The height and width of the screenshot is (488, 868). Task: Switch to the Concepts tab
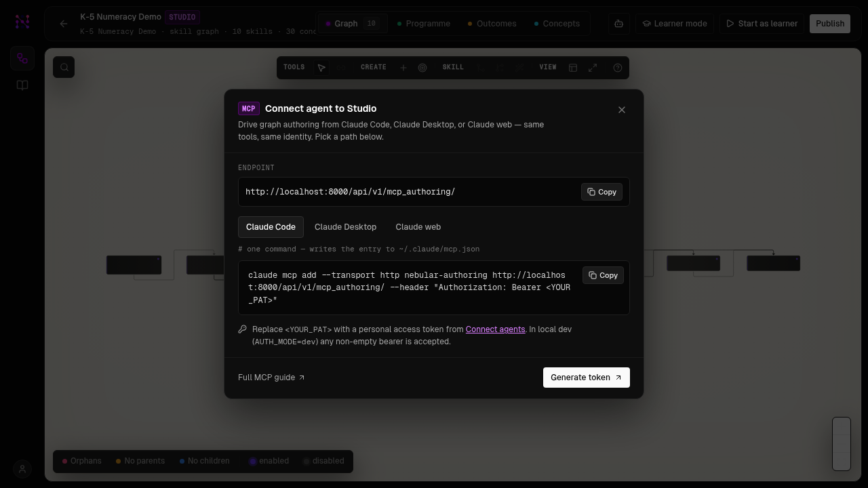556,24
